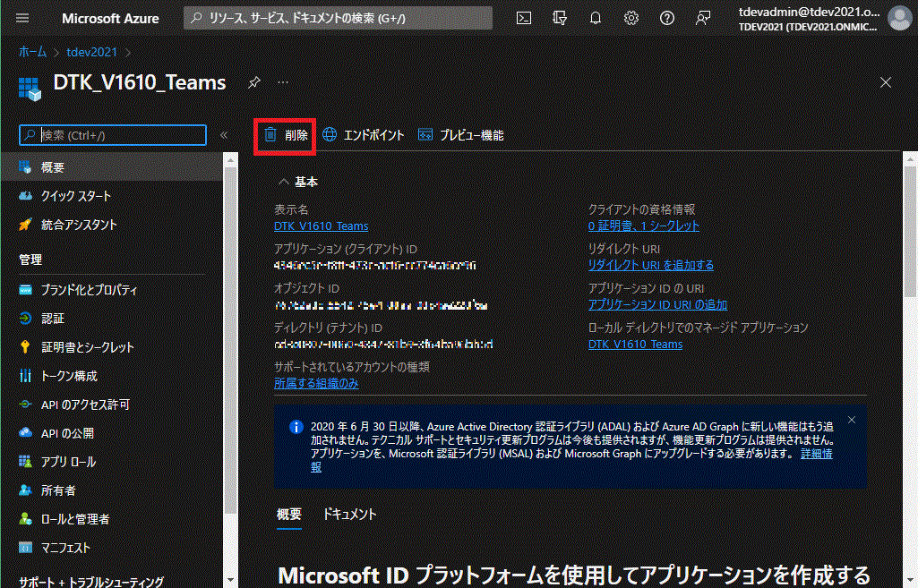
Task: Open the more options ellipsis
Action: (x=283, y=82)
